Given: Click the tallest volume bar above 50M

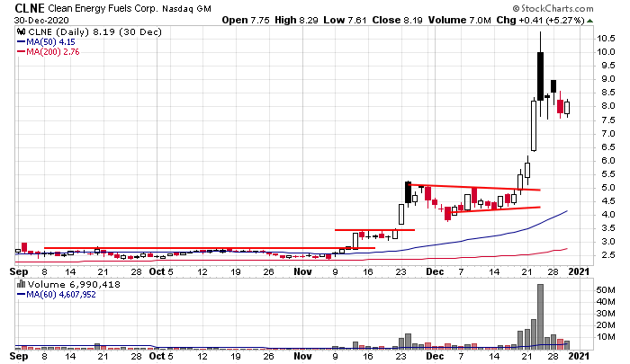Looking at the screenshot, I should (x=540, y=316).
